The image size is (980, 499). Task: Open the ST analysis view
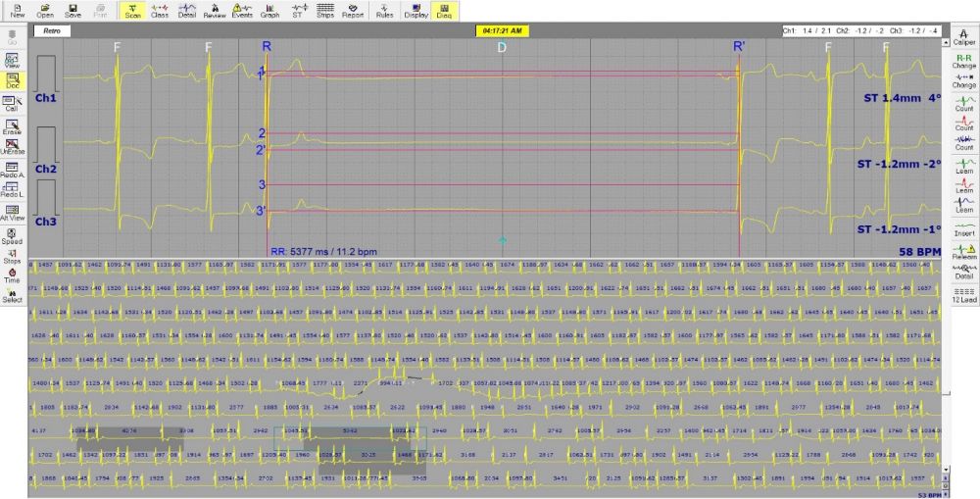[x=297, y=11]
